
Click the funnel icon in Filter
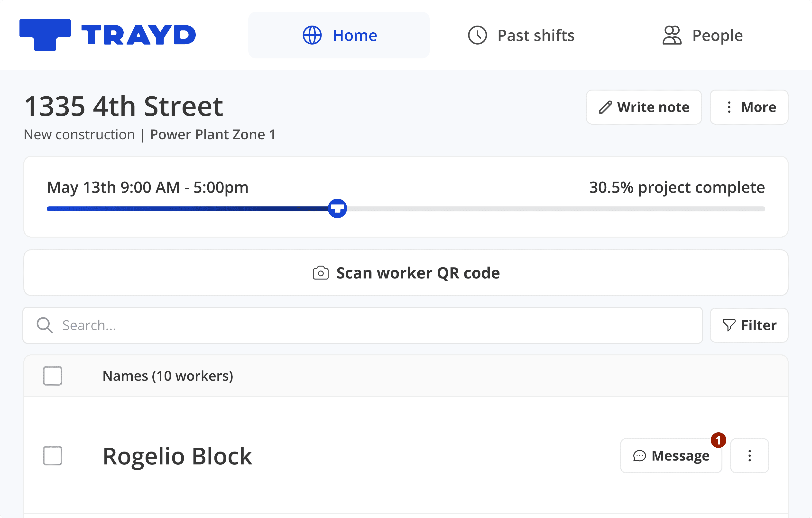coord(729,325)
